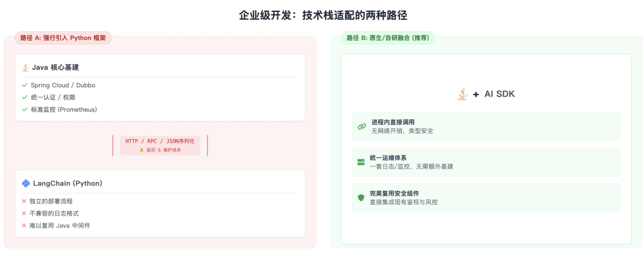Click the Python logo next to LangChain
Viewport: 644px width, 259px height.
click(x=26, y=183)
